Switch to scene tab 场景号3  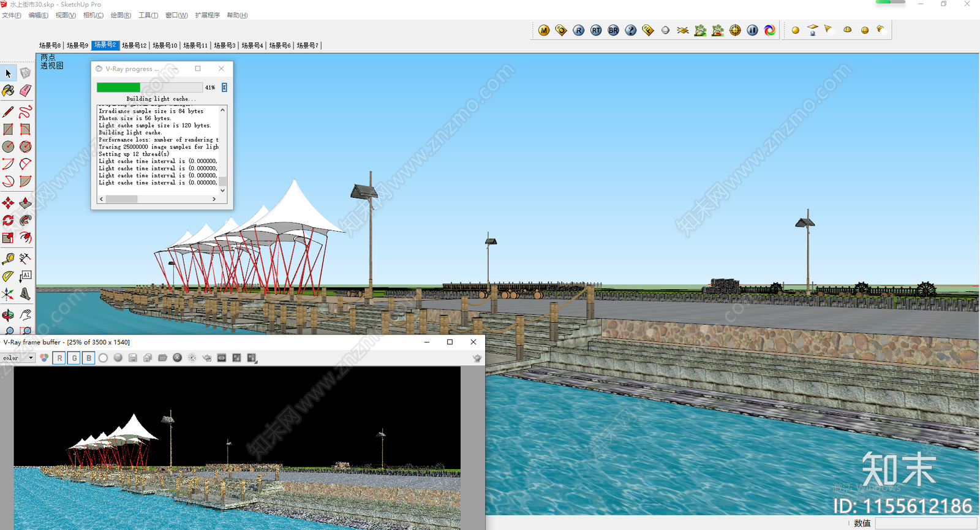[225, 45]
